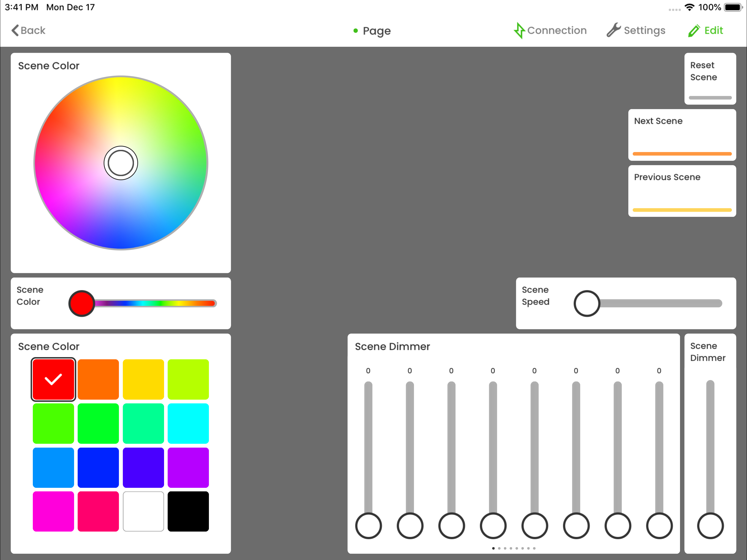Tap the second page indicator dot

tap(499, 548)
